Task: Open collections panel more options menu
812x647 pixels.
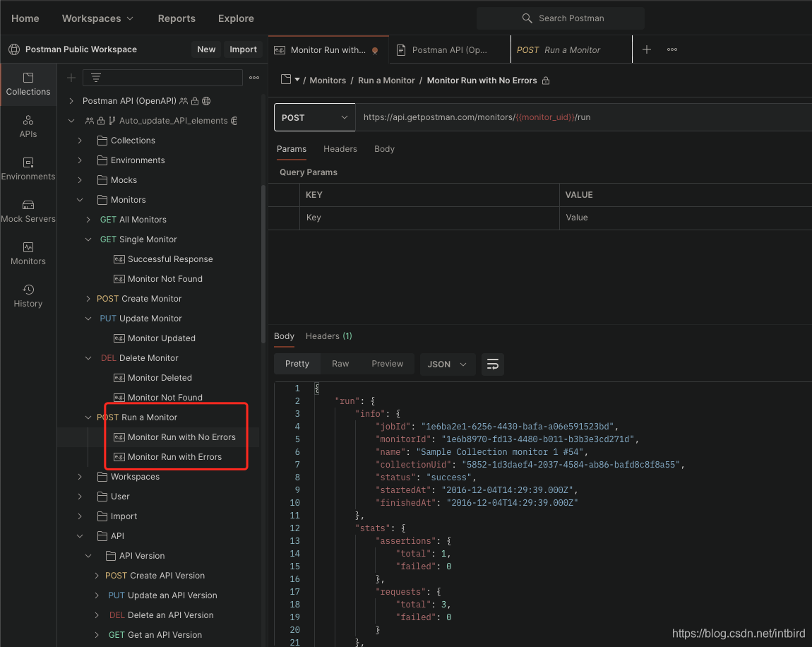Action: coord(253,78)
